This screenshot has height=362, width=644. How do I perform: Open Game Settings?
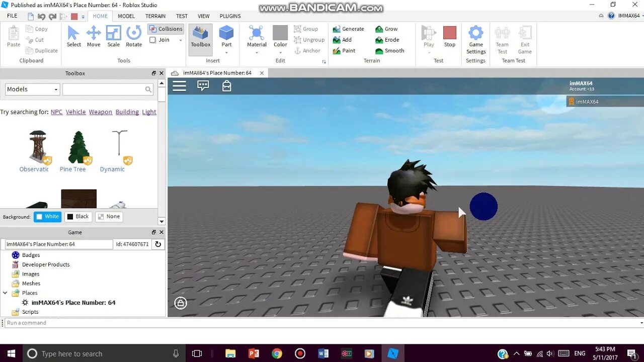pyautogui.click(x=475, y=40)
